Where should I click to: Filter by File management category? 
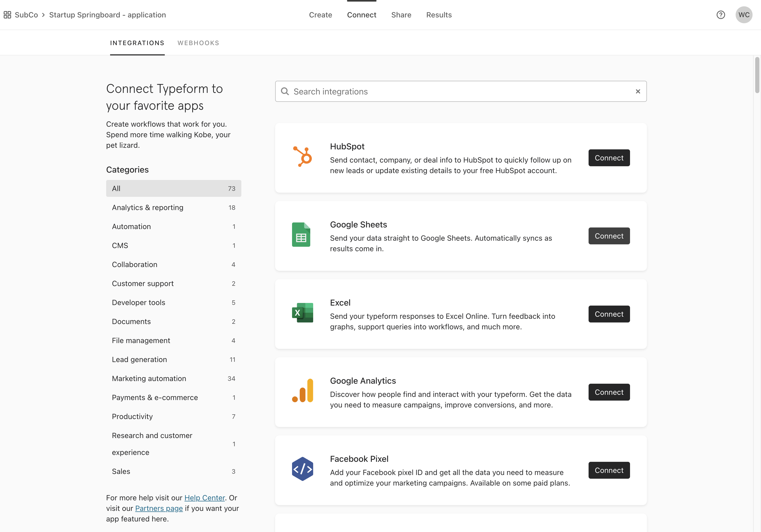pos(173,340)
